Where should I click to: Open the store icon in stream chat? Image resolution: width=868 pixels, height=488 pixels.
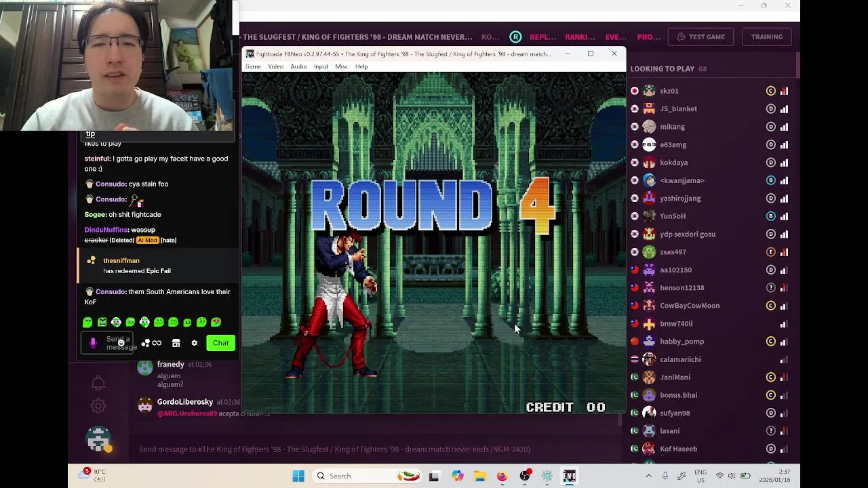pos(176,343)
